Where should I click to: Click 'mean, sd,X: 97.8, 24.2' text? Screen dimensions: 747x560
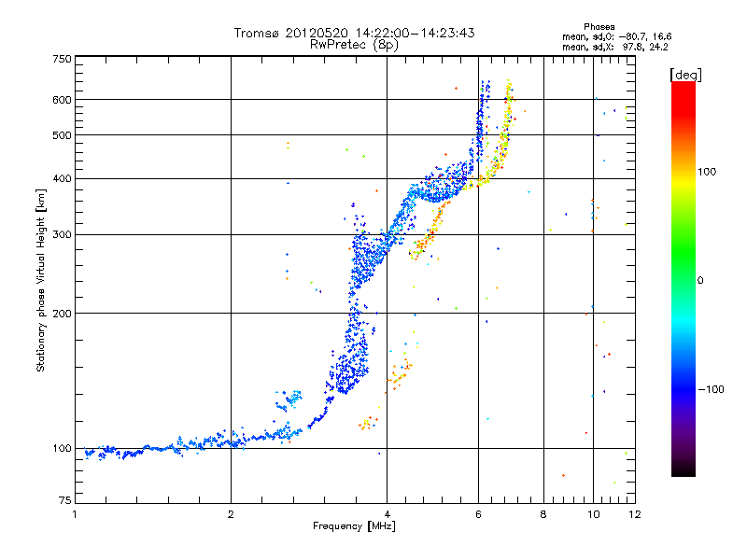[615, 47]
